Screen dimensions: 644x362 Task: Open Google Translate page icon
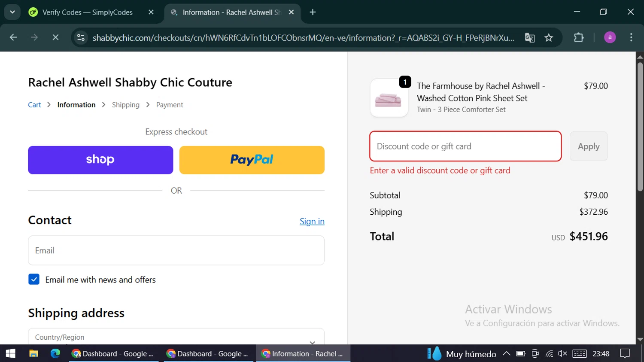[x=530, y=38]
